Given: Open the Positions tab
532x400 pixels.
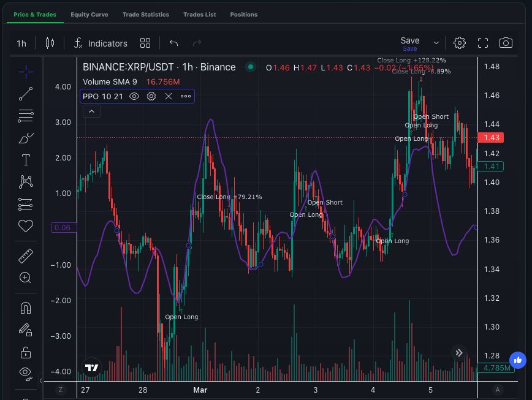Looking at the screenshot, I should tap(243, 15).
